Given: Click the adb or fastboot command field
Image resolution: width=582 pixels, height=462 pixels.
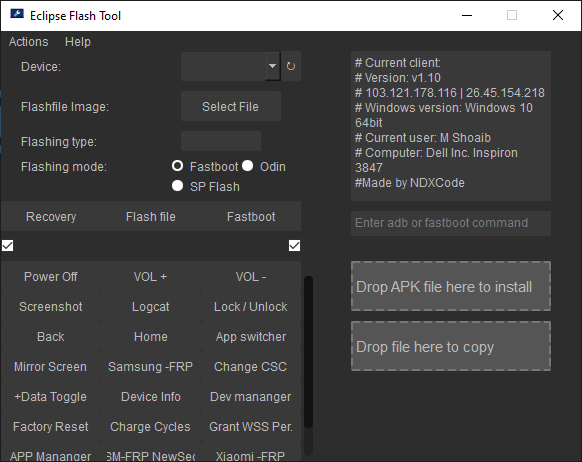Looking at the screenshot, I should tap(451, 223).
